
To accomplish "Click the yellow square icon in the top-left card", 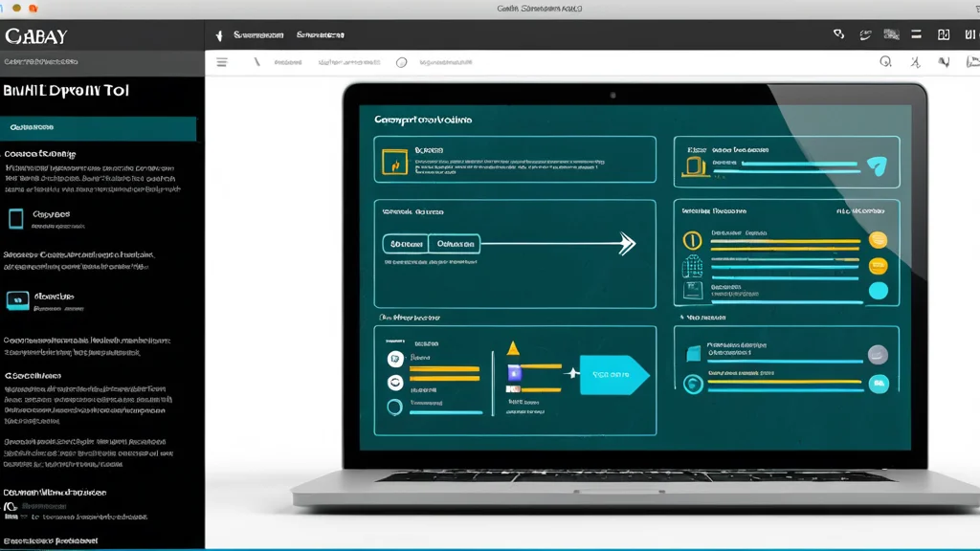I will (394, 163).
